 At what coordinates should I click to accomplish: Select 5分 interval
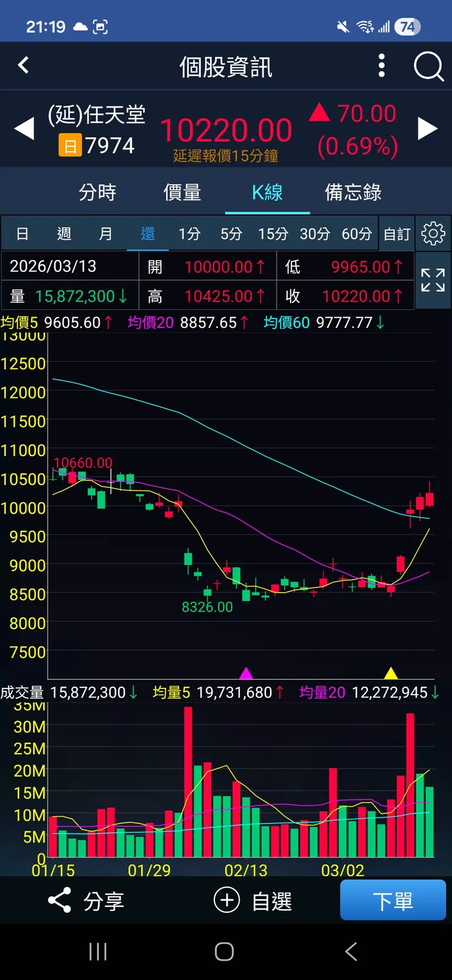tap(231, 234)
